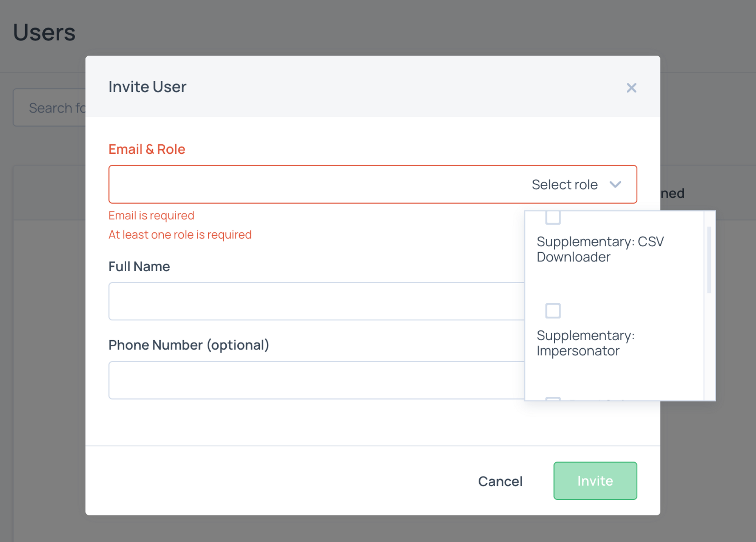The image size is (756, 542).
Task: Select the 'Supplementary: CSV Downloader' role label
Action: pyautogui.click(x=600, y=249)
